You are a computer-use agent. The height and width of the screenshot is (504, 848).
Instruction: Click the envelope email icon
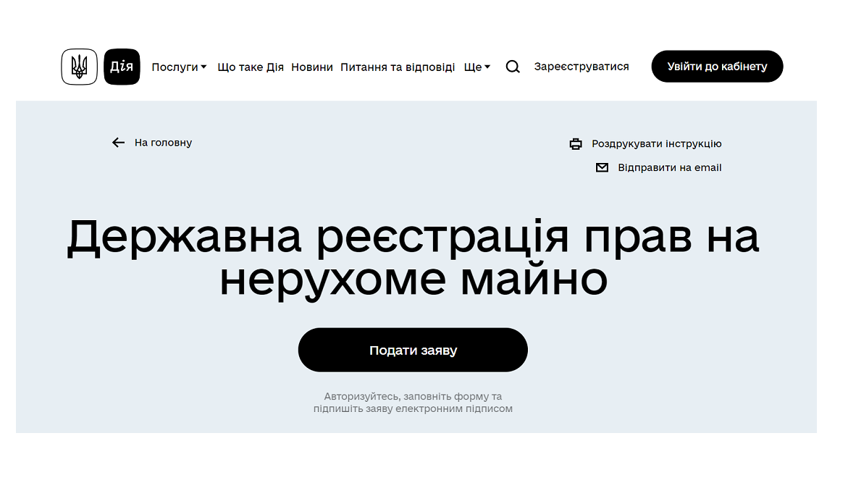(x=602, y=168)
